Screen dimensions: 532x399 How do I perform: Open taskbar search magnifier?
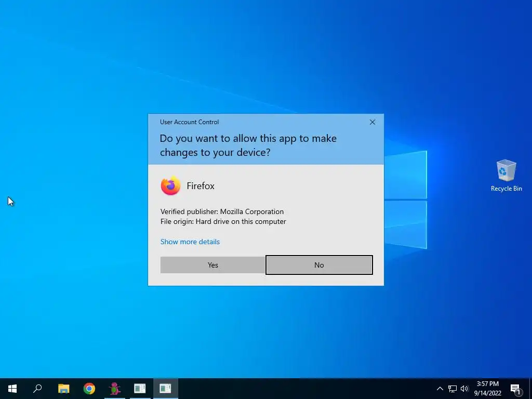[37, 389]
